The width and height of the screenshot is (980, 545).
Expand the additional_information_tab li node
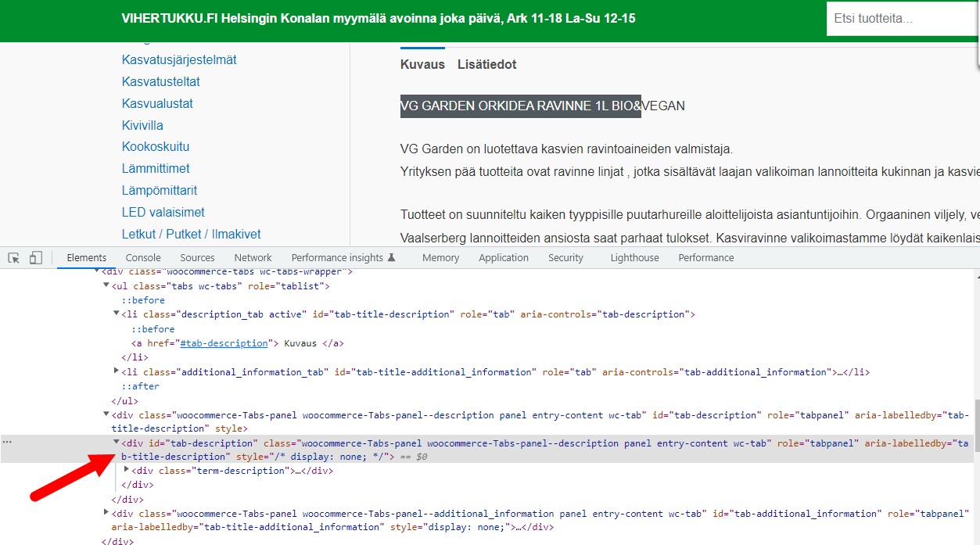(117, 371)
